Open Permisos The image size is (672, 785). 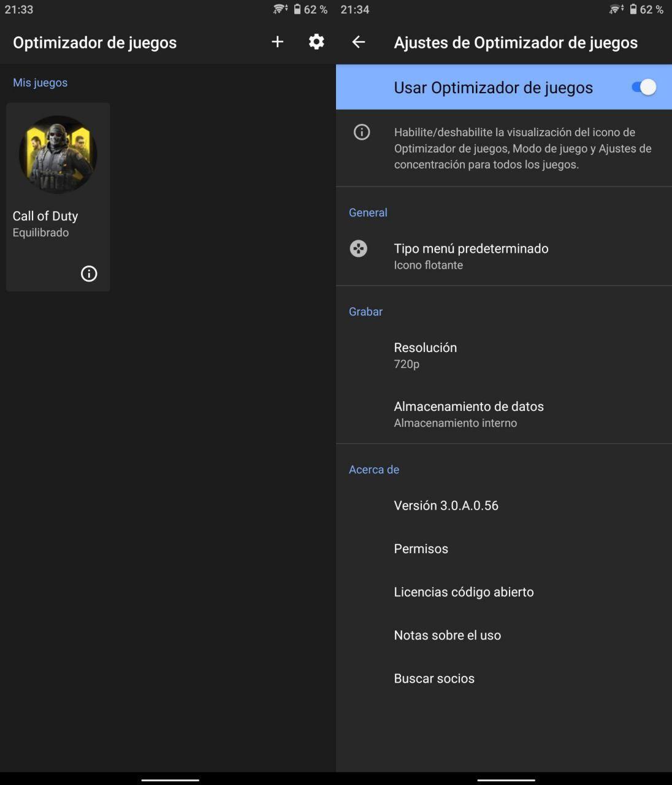504,549
